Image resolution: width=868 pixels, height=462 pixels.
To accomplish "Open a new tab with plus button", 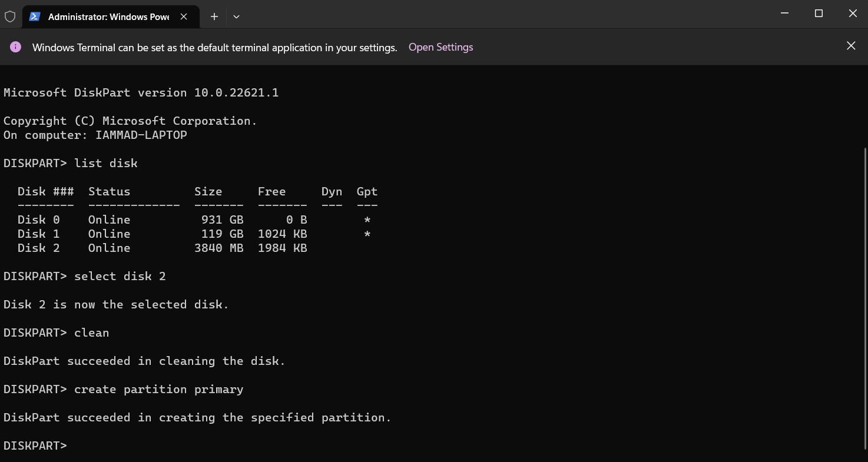I will pyautogui.click(x=214, y=16).
